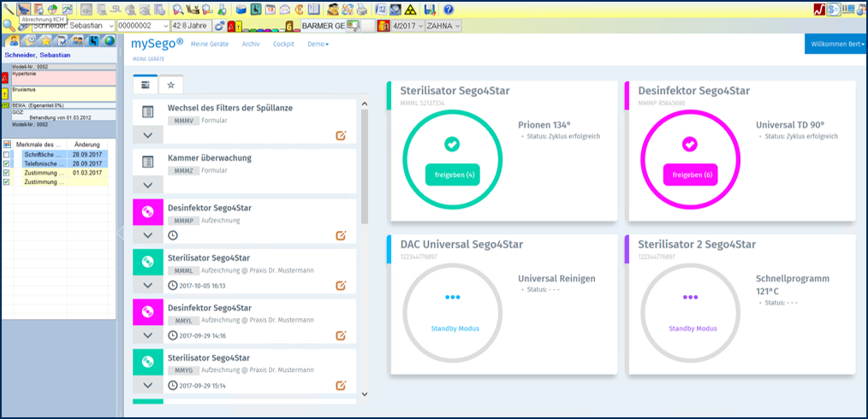Screen dimensions: 868x419
Task: Uncheck the Telefonische checkbox
Action: [x=7, y=163]
